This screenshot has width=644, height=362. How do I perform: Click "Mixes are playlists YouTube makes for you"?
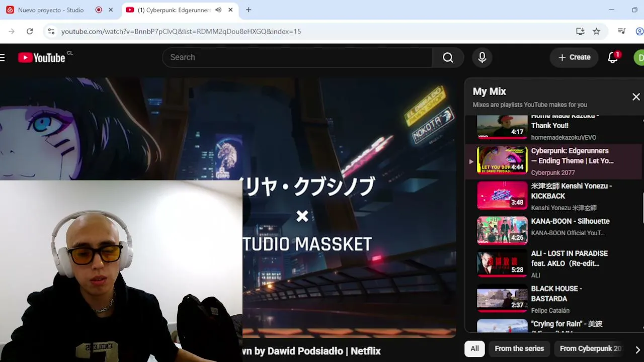(x=530, y=105)
